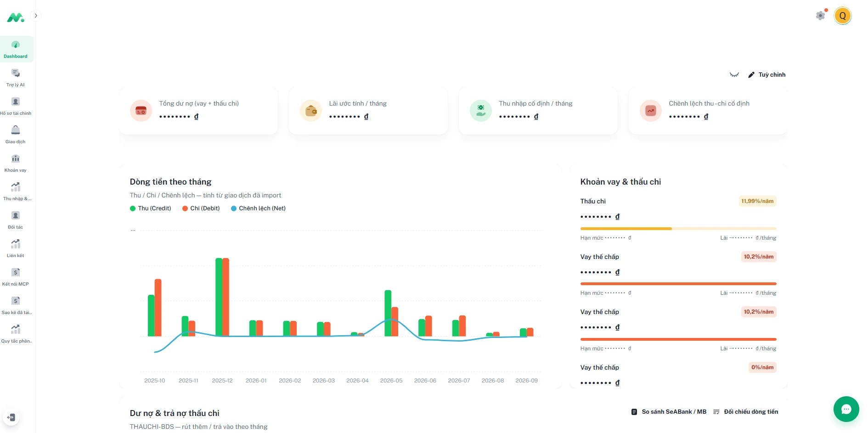Image resolution: width=868 pixels, height=433 pixels.
Task: Go to Giao dịch section
Action: point(16,135)
